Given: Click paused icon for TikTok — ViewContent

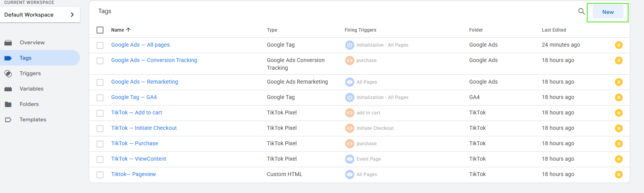Looking at the screenshot, I should coord(619,159).
